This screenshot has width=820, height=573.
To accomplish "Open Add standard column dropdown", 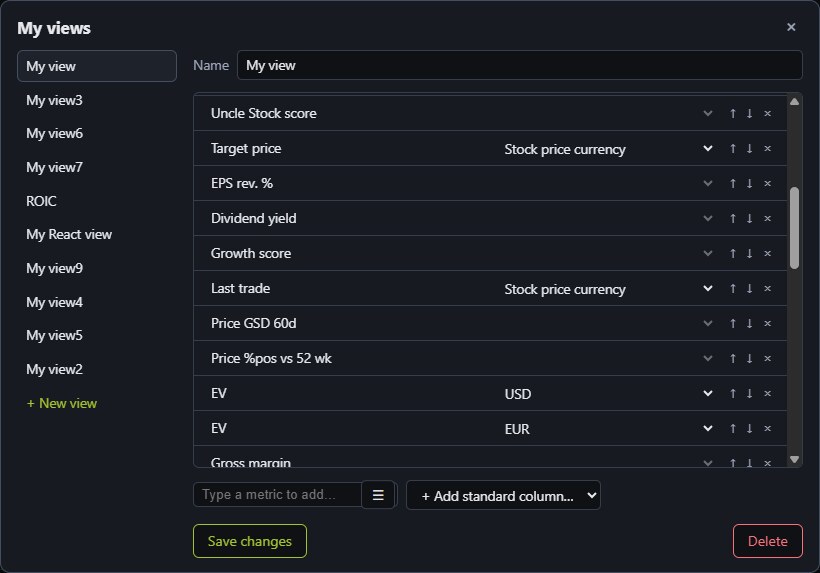I will pyautogui.click(x=503, y=495).
